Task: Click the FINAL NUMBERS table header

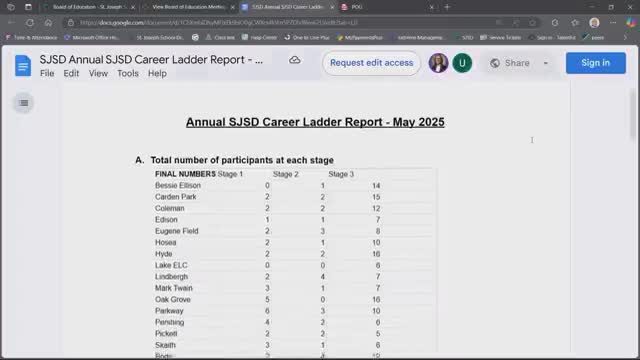Action: pyautogui.click(x=185, y=174)
